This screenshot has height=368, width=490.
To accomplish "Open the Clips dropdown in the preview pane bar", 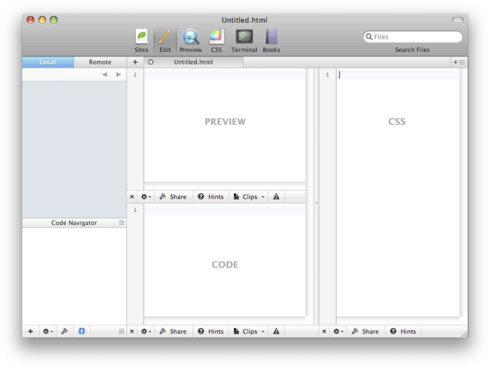I will 249,197.
